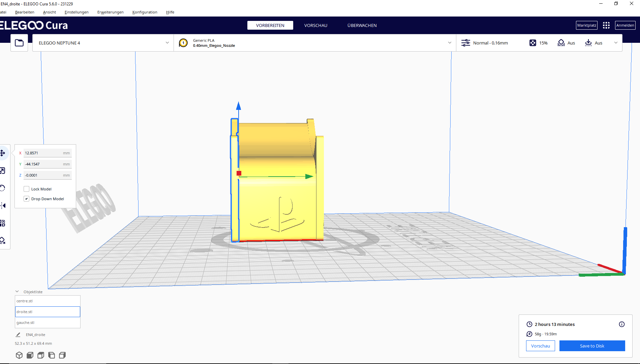Switch to left view camera icon
This screenshot has height=364, width=640.
click(52, 355)
